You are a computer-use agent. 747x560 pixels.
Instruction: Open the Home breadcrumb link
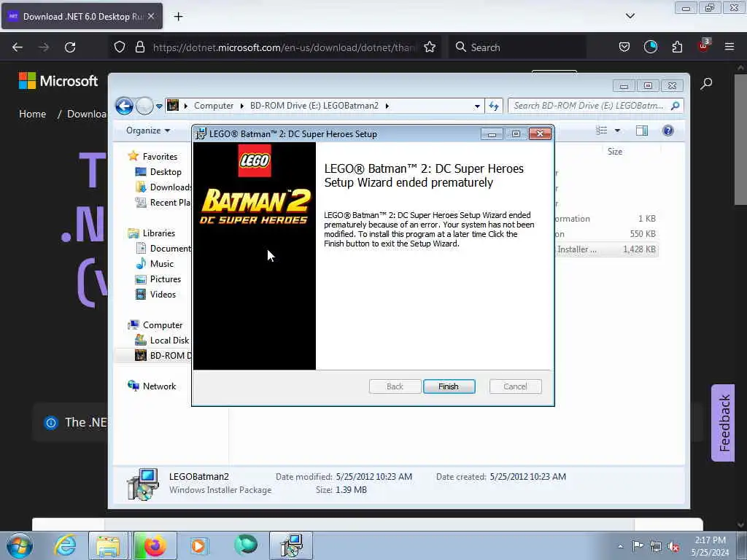32,114
